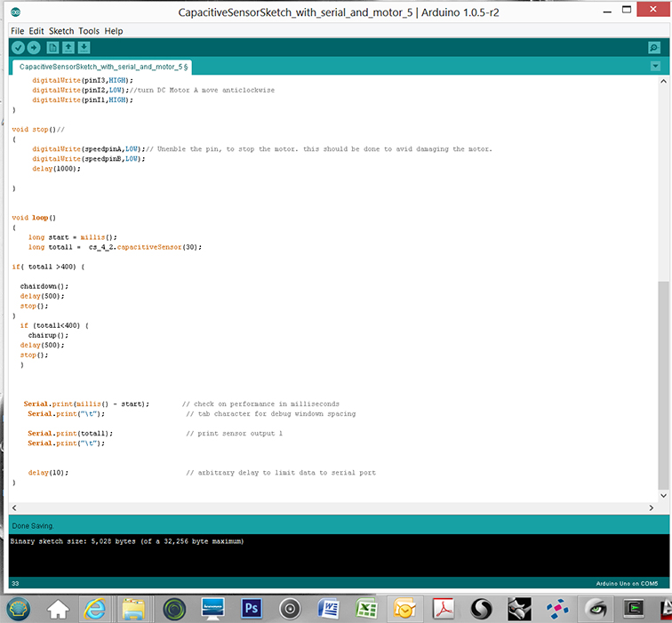The height and width of the screenshot is (623, 672).
Task: Select the CapacitiveSensorSketch_with_serial_and_motor_5 tab
Action: pyautogui.click(x=102, y=67)
